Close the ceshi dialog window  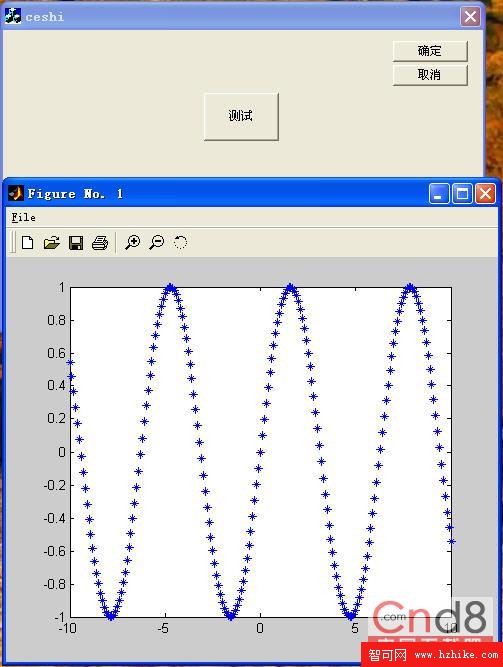coord(470,17)
